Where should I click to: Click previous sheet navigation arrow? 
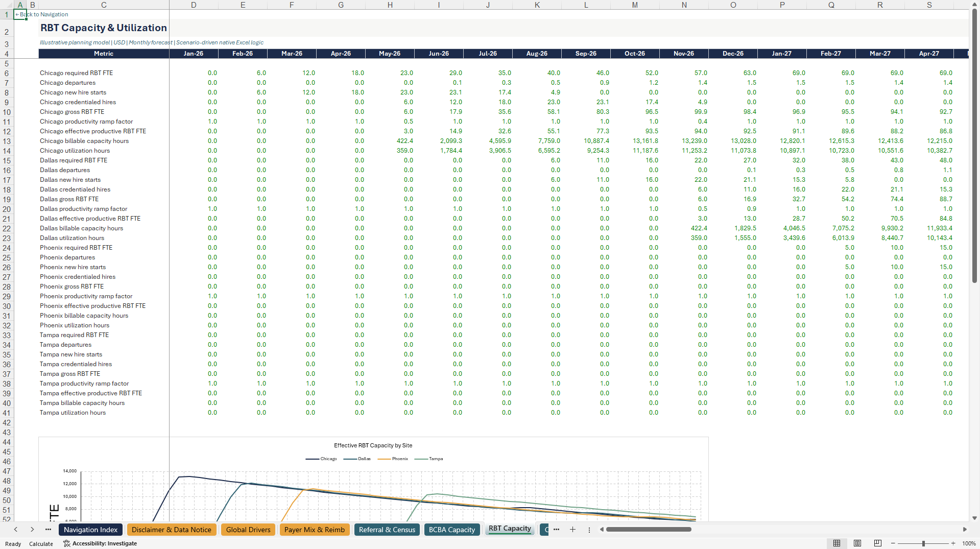pyautogui.click(x=16, y=530)
